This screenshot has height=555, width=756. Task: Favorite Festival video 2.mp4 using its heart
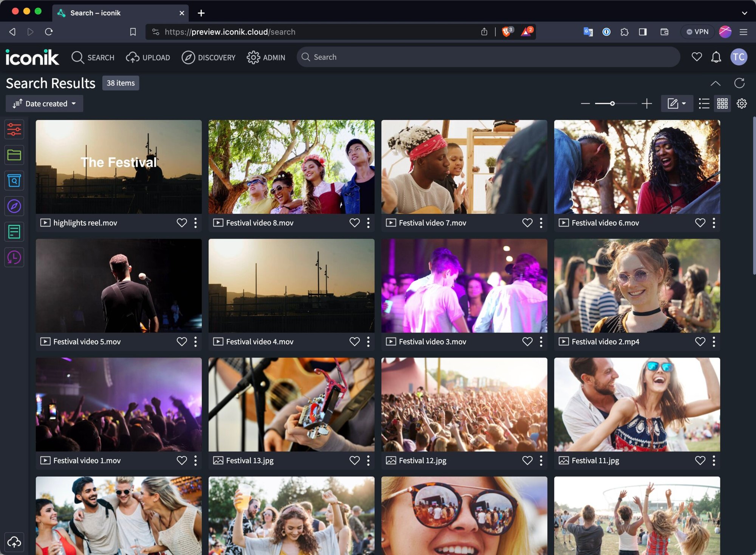pos(700,341)
